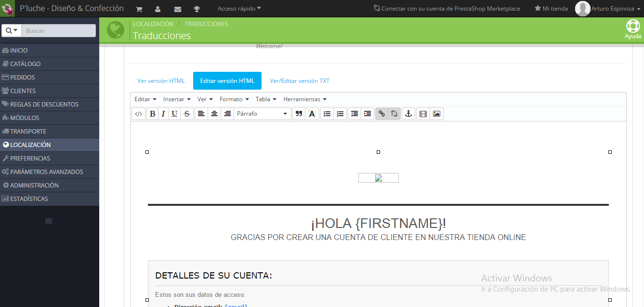Align text right
This screenshot has height=307, width=644.
[227, 114]
